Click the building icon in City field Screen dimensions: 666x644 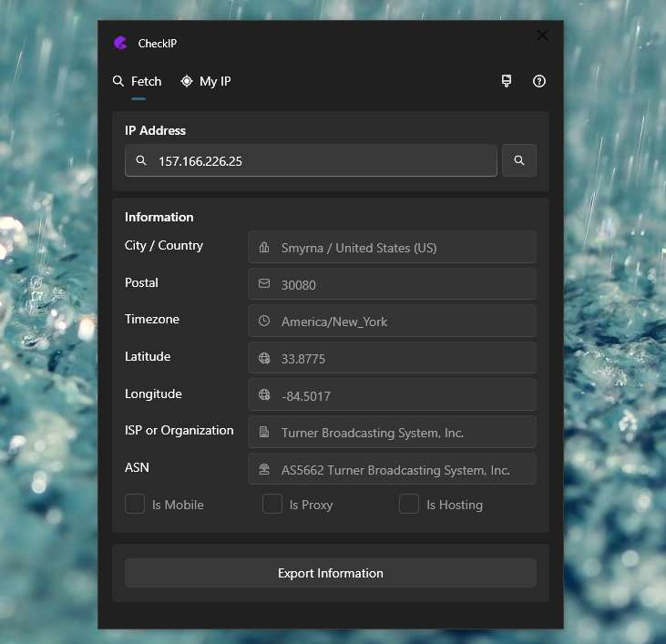pos(264,248)
